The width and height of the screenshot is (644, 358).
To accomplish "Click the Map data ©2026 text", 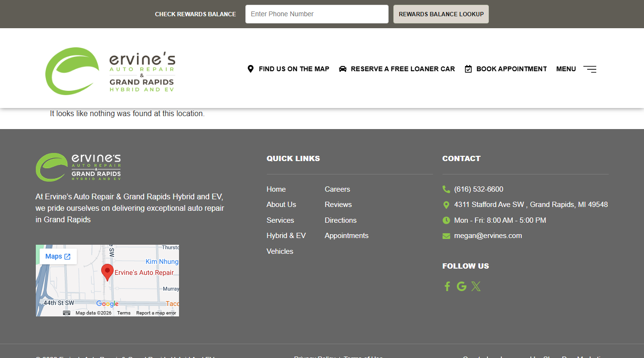I will coord(94,313).
